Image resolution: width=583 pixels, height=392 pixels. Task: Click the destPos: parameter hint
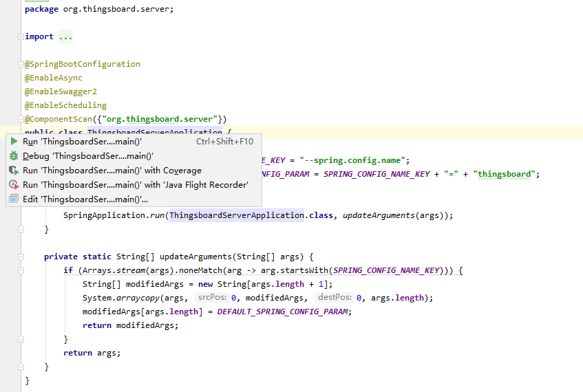pos(335,297)
